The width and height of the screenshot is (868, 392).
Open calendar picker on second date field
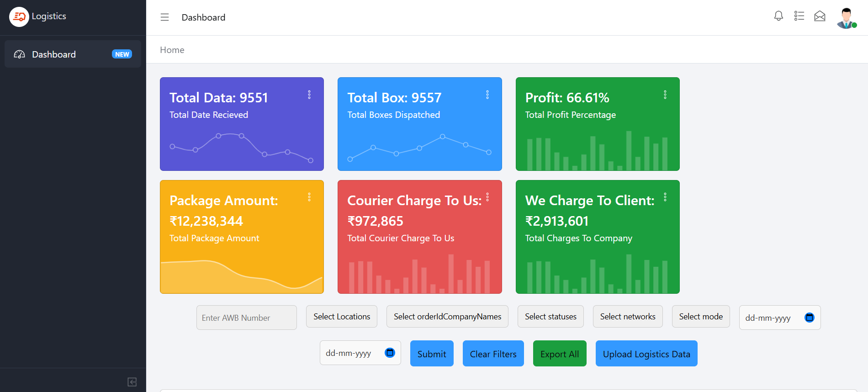click(390, 353)
